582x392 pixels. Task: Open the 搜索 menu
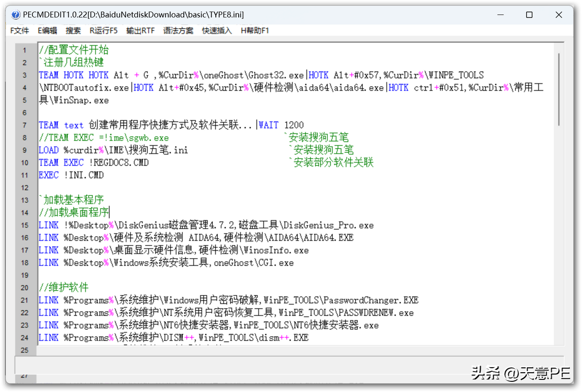pyautogui.click(x=73, y=31)
